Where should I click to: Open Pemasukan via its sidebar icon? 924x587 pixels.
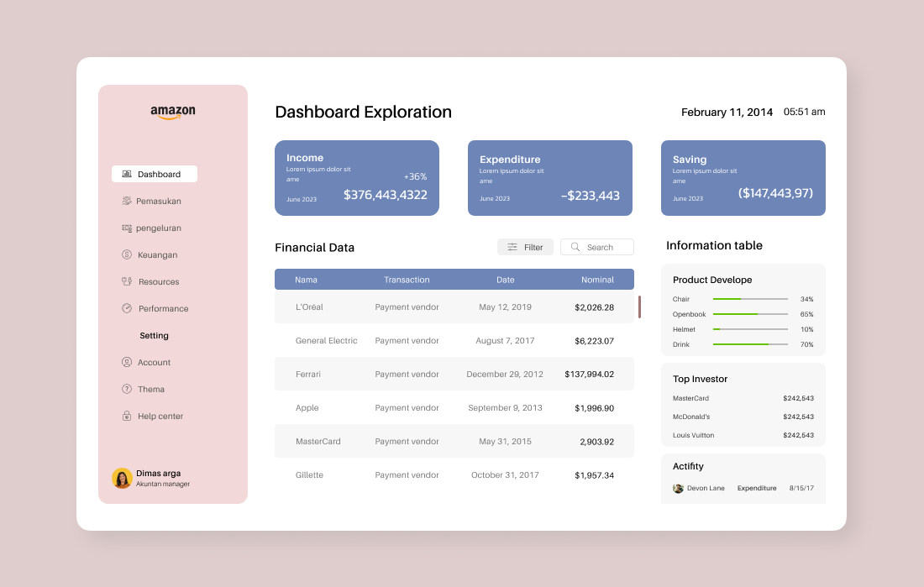[x=127, y=201]
